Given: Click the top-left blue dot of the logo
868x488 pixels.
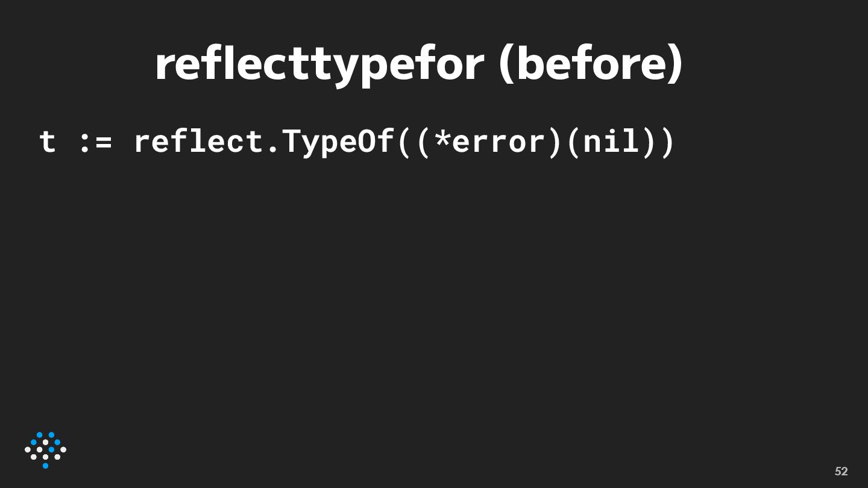Looking at the screenshot, I should click(40, 435).
